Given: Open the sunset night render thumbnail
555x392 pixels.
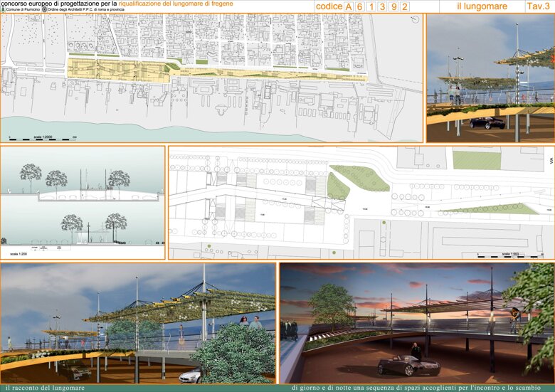Looking at the screenshot, I should (417, 323).
